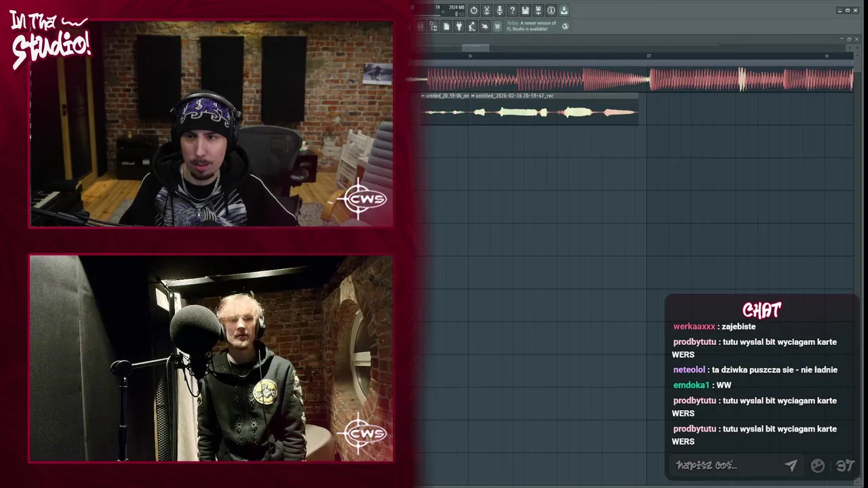The width and height of the screenshot is (868, 488).
Task: Click the project files pages icon
Action: tap(446, 26)
